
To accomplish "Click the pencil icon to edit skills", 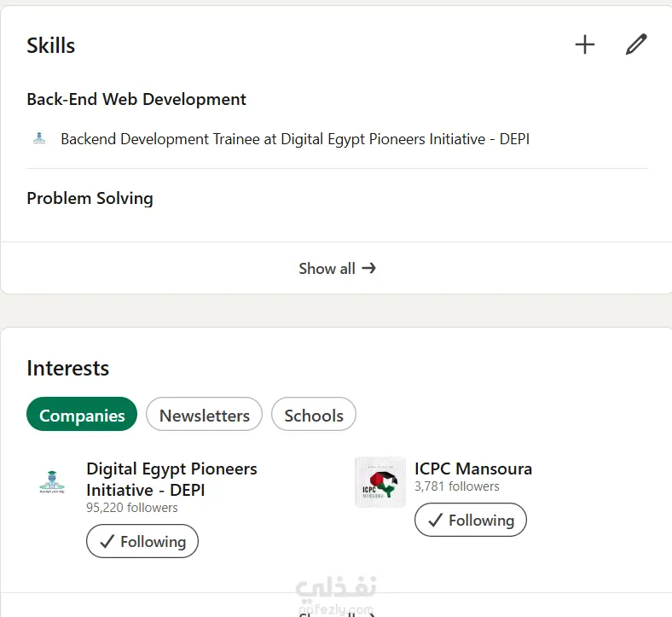I will tap(636, 45).
